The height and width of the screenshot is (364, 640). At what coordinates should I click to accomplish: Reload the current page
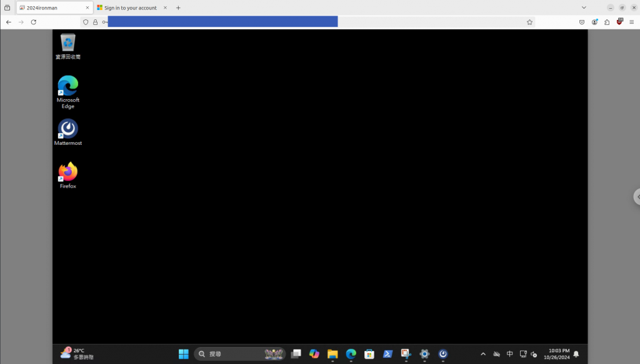(34, 22)
